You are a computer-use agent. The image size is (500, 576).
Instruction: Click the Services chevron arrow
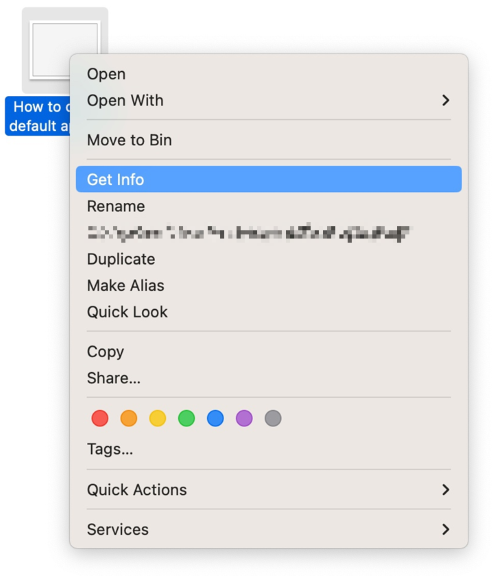click(446, 529)
